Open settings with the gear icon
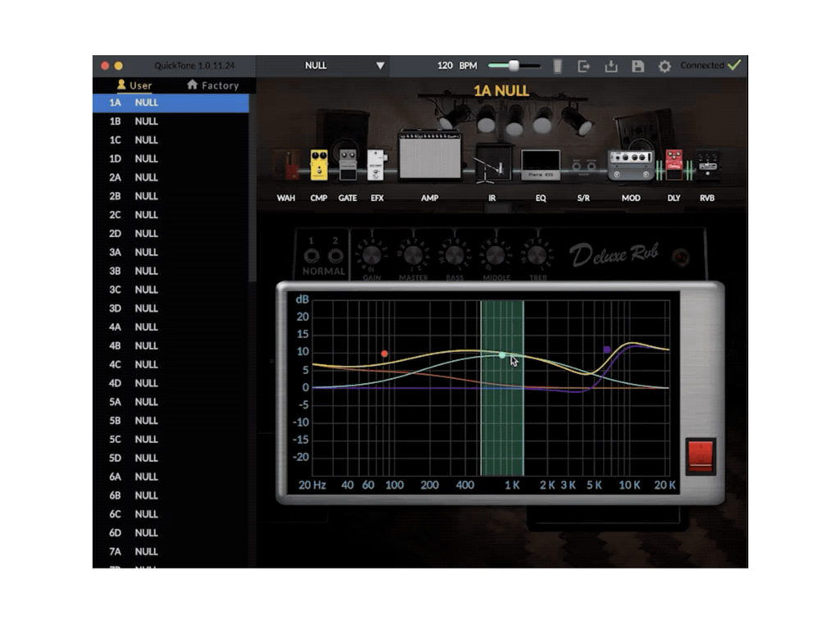The image size is (840, 630). click(x=664, y=66)
